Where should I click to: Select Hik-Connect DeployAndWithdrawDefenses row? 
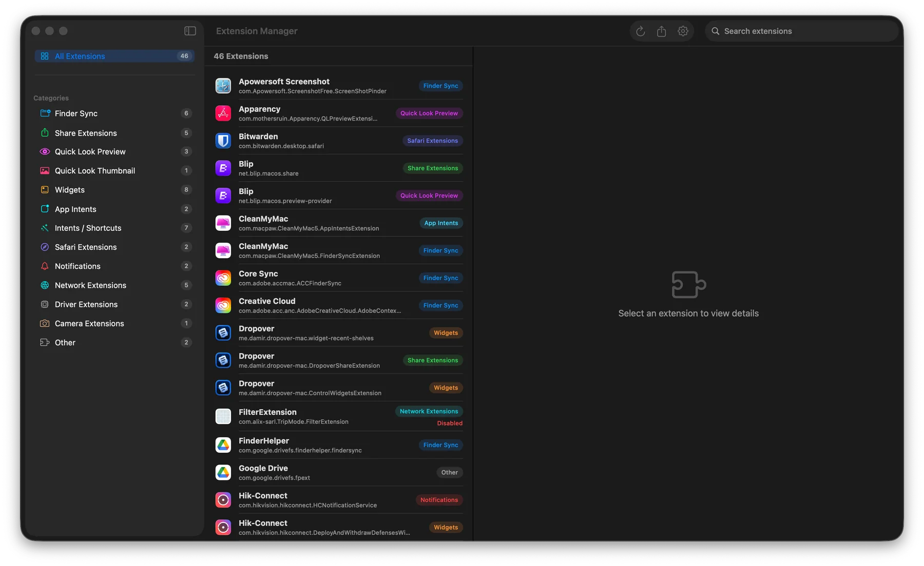339,527
